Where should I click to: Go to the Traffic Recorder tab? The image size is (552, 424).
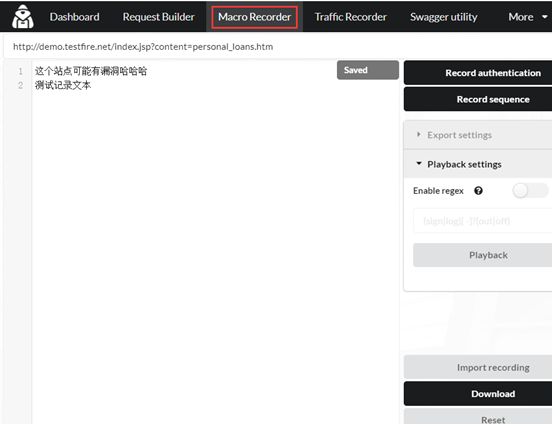click(350, 17)
